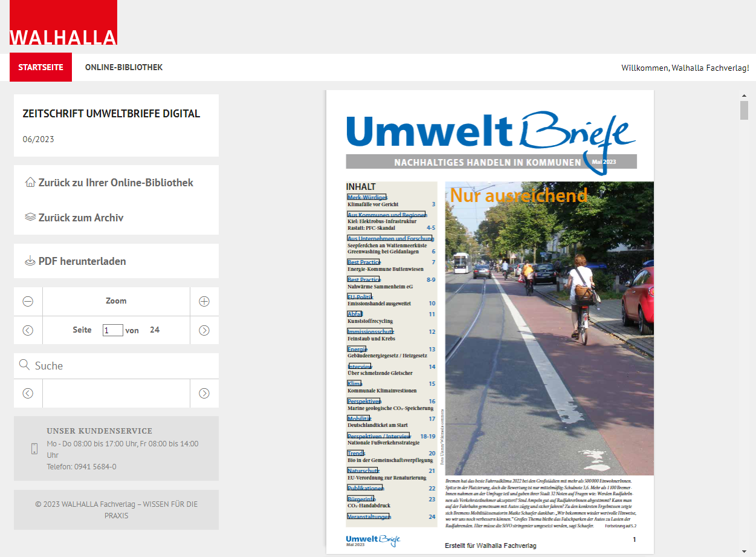Viewport: 756px width, 557px height.
Task: Click the layers icon beside Zurück zum Archiv
Action: click(30, 217)
